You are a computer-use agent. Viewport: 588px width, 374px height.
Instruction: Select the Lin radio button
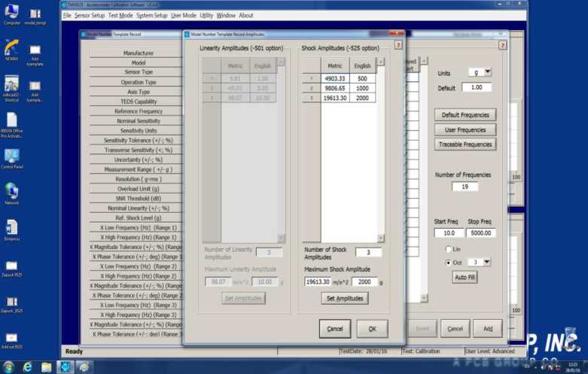pyautogui.click(x=449, y=249)
